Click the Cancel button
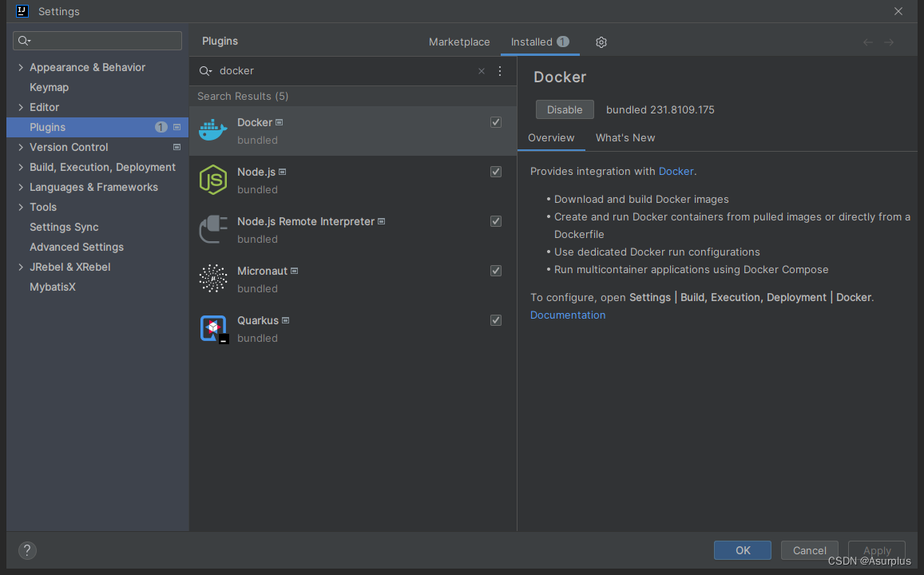Image resolution: width=924 pixels, height=575 pixels. [809, 550]
